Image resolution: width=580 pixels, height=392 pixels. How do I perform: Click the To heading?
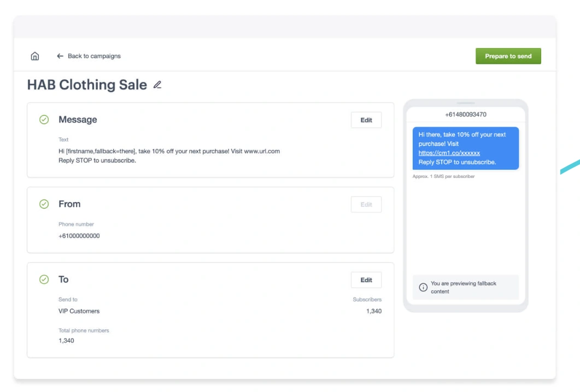pos(63,280)
